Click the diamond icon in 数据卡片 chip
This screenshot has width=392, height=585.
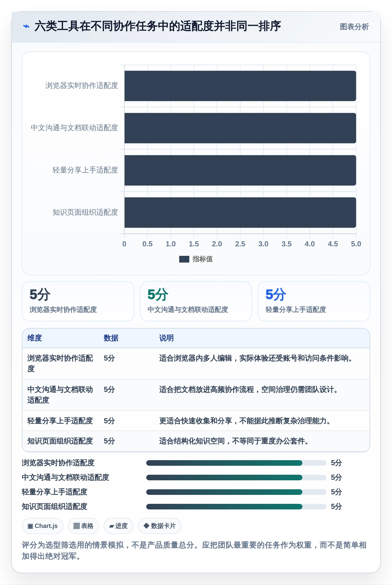pos(146,526)
